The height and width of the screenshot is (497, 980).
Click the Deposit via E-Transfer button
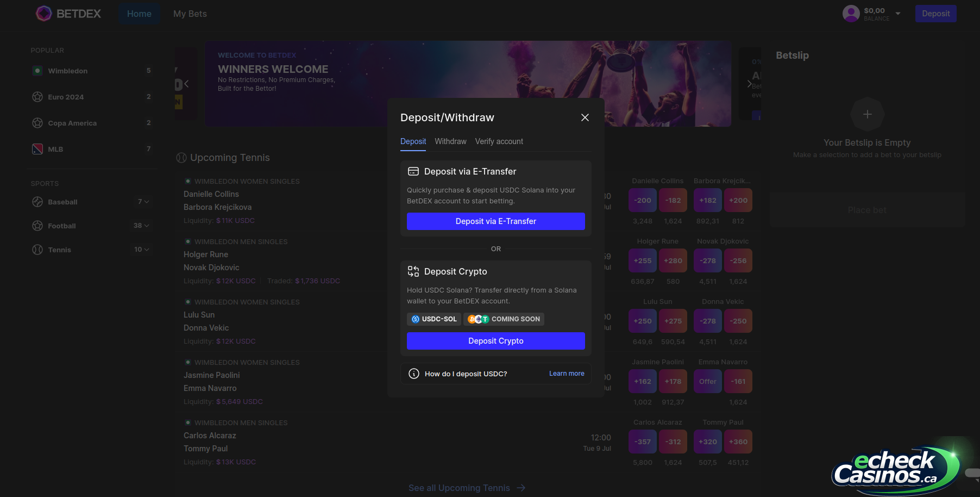(496, 221)
